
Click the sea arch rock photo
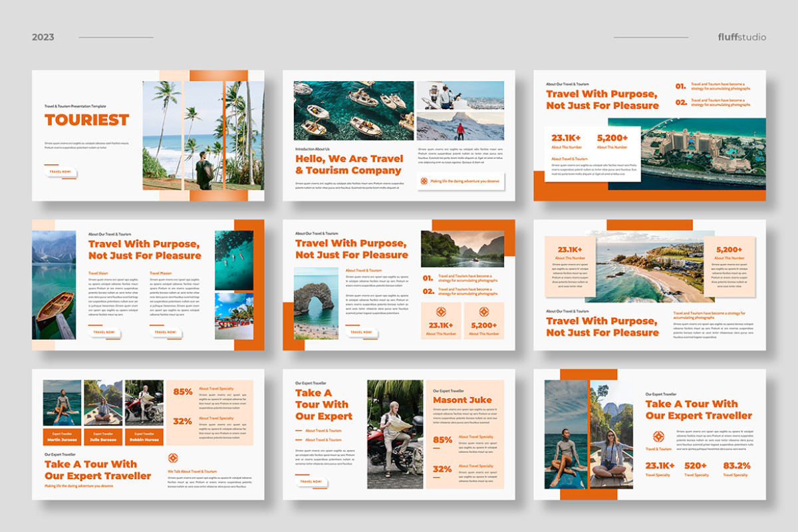click(316, 303)
